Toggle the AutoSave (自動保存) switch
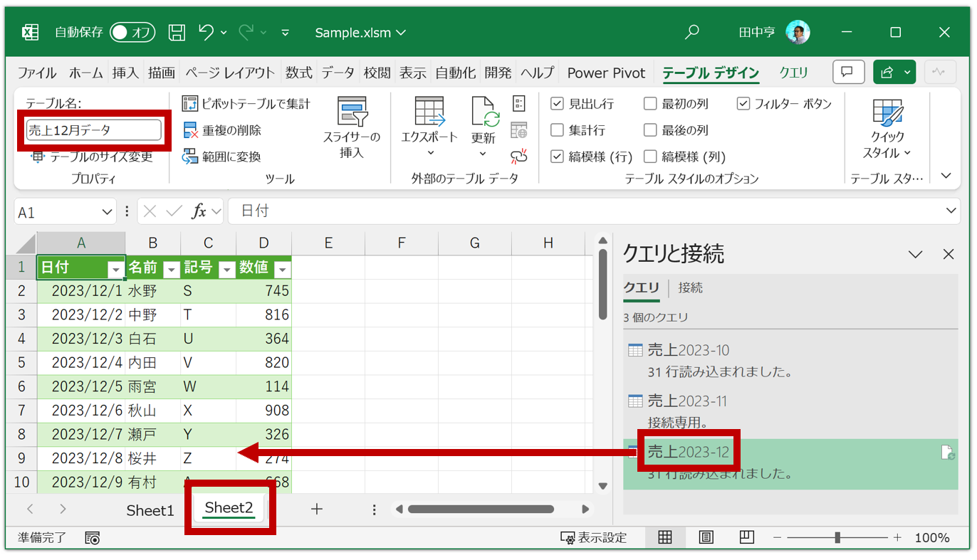 click(132, 32)
